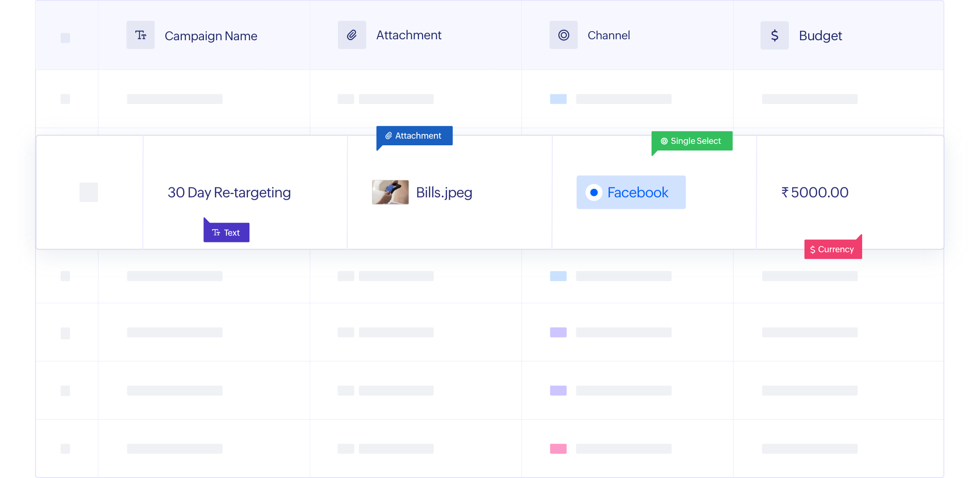Click the paperclip icon in the Attachment header

[x=352, y=34]
